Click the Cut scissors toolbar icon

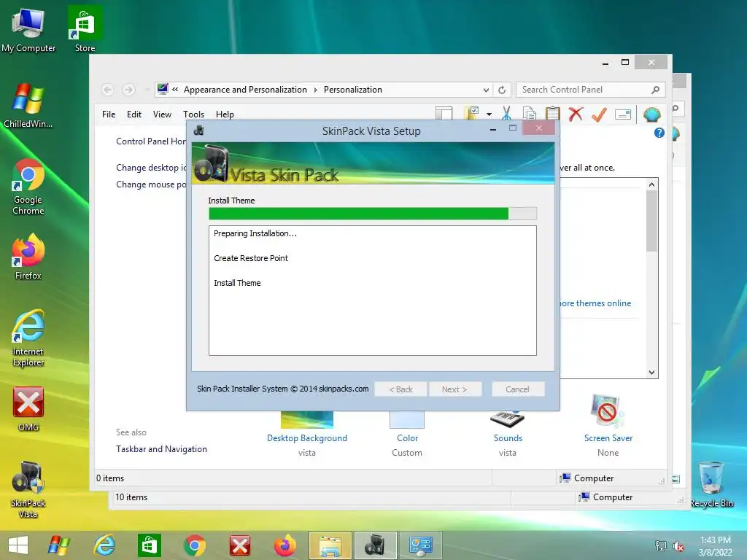(x=506, y=114)
